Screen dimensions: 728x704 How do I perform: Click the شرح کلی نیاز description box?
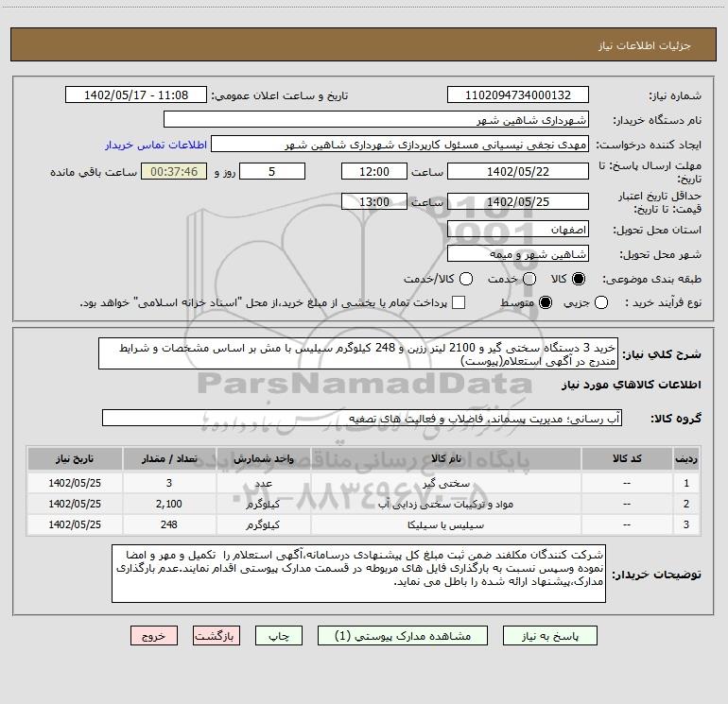pyautogui.click(x=358, y=353)
